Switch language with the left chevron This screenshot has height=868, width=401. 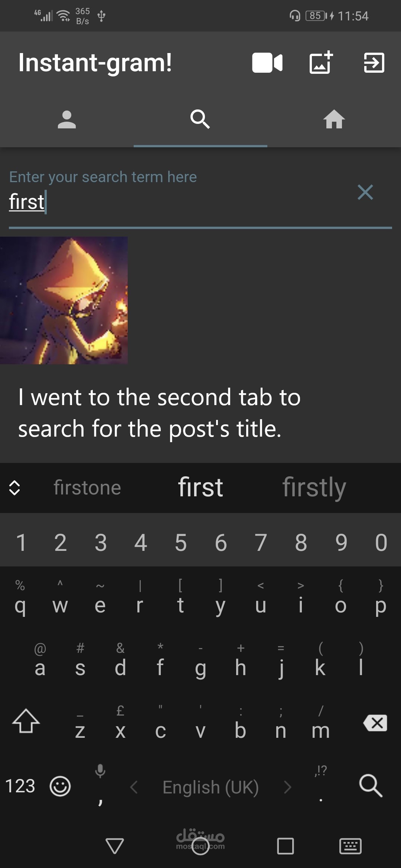(134, 787)
